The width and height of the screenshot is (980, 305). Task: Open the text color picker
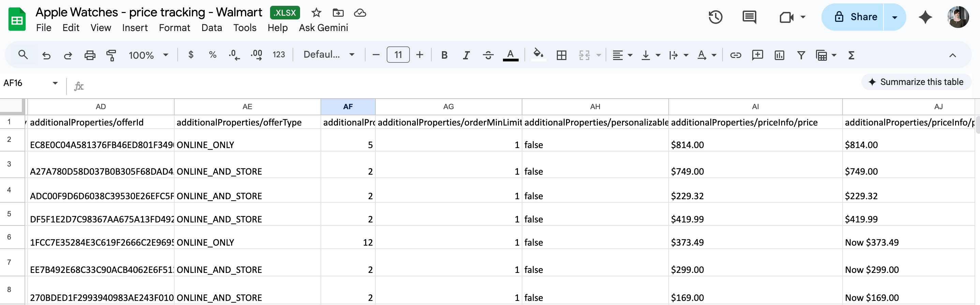[510, 55]
